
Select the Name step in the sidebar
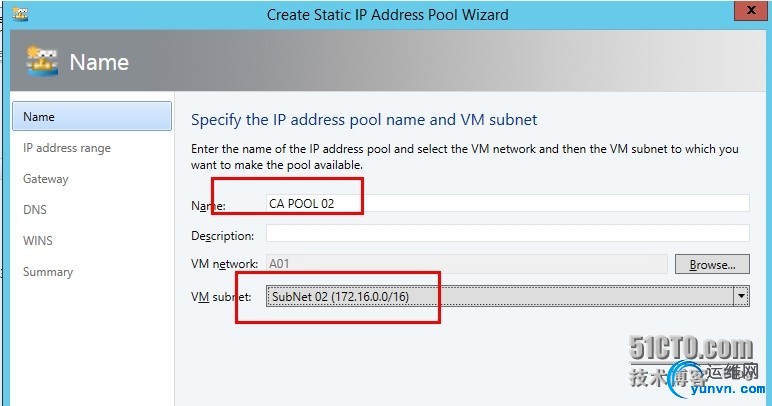coord(92,116)
